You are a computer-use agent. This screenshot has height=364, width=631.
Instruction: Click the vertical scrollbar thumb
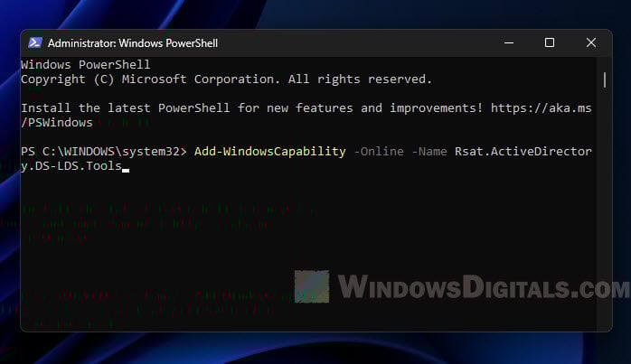point(605,79)
